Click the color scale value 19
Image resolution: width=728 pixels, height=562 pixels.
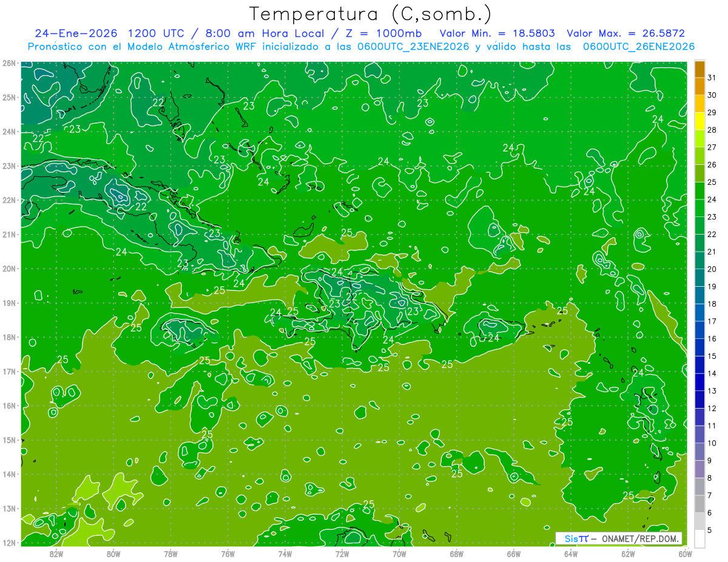(x=712, y=287)
